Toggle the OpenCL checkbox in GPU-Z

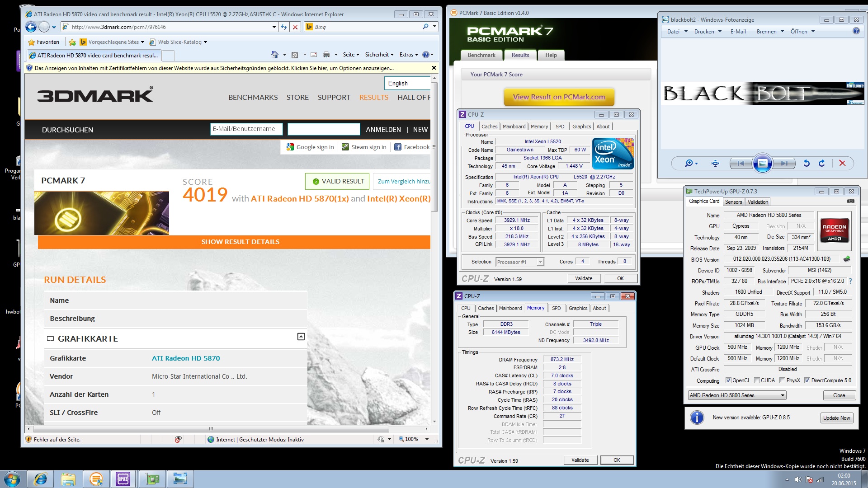[x=728, y=380]
